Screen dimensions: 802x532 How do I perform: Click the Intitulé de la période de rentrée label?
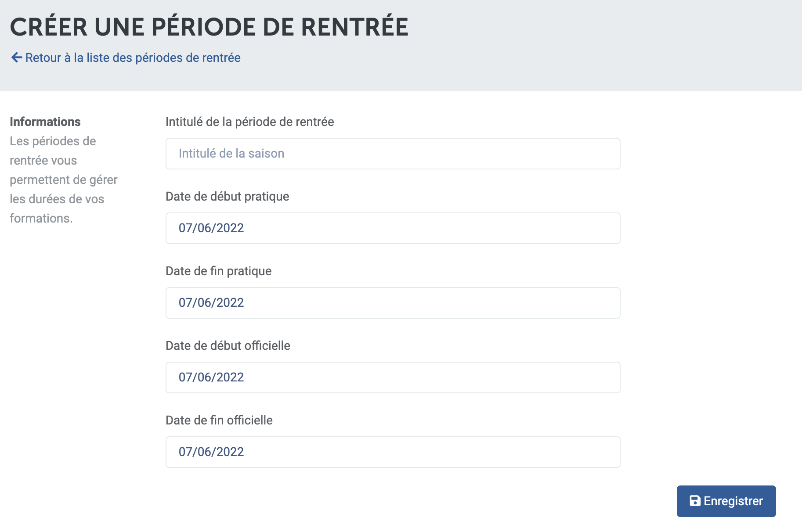coord(249,122)
